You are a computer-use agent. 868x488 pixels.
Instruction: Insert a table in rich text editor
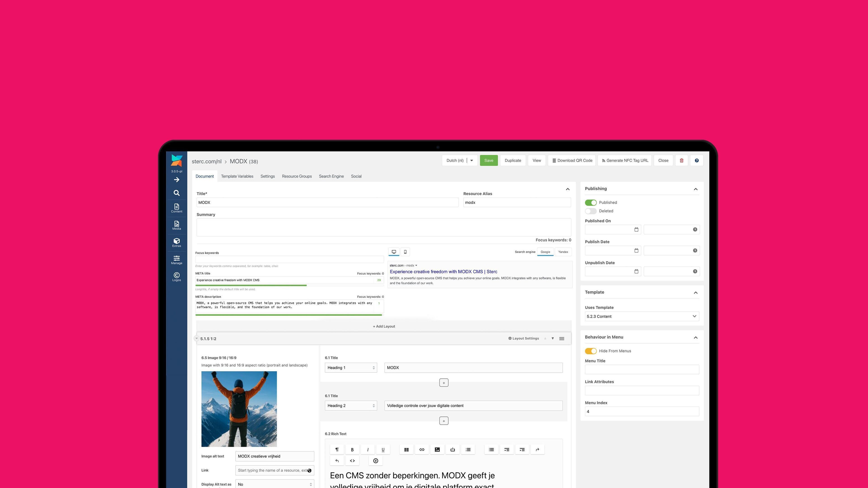406,450
